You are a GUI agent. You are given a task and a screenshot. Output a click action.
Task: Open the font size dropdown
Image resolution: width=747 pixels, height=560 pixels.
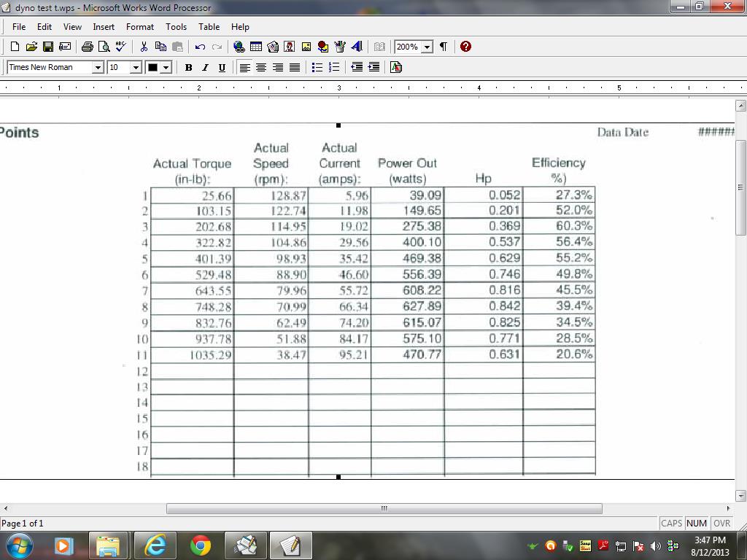click(x=136, y=67)
